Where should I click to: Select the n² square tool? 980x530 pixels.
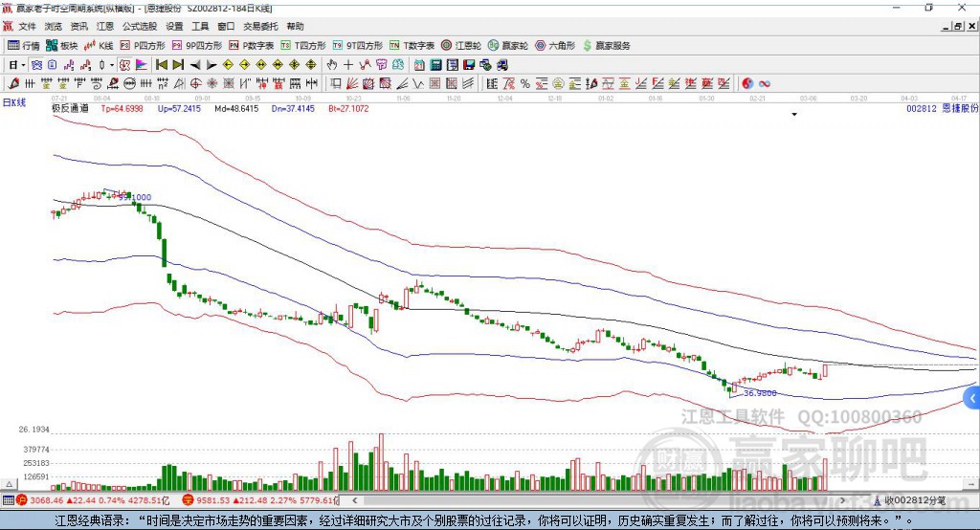coord(163,83)
